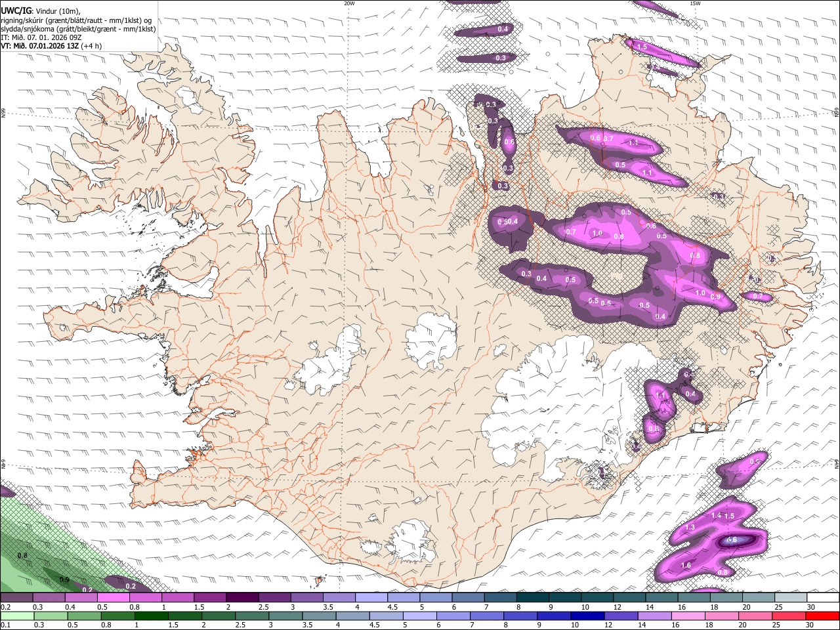Pick the 25 red swatch in lower rain legend
Image resolution: width=840 pixels, height=630 pixels.
(789, 616)
